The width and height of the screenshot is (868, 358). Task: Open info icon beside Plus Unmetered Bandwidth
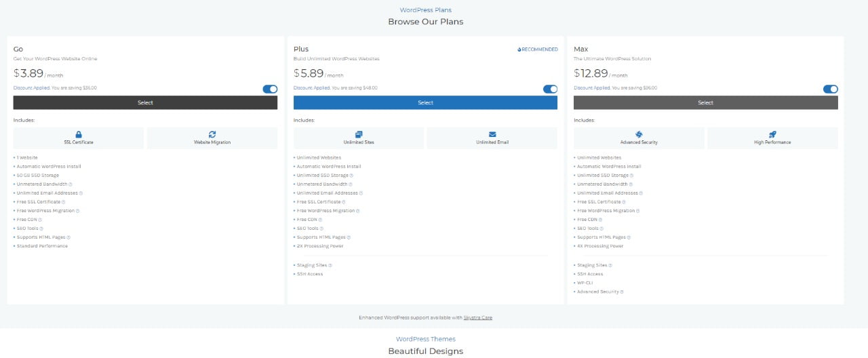tap(351, 184)
